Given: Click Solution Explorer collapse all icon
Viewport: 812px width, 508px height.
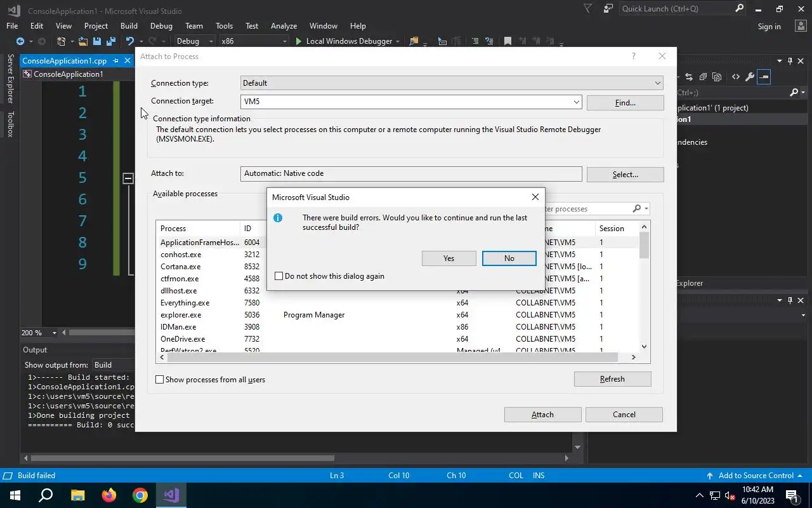Looking at the screenshot, I should click(703, 77).
